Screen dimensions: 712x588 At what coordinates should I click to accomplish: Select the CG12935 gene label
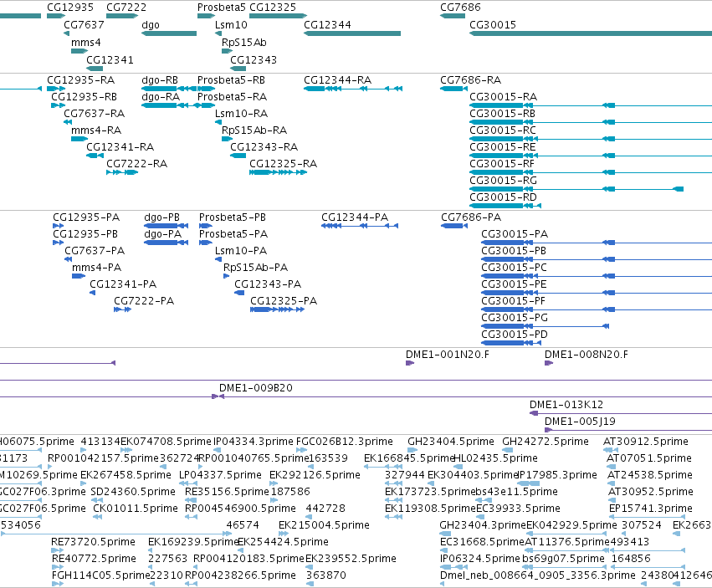(x=70, y=8)
